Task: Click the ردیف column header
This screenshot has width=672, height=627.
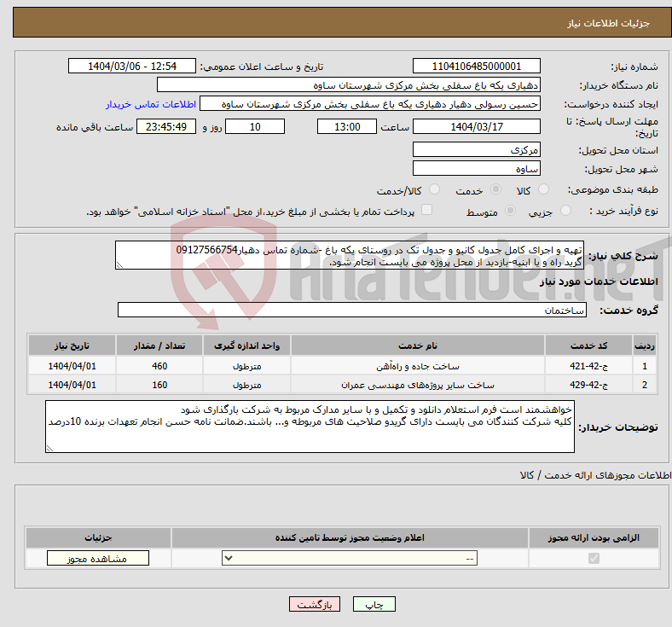Action: [x=645, y=345]
